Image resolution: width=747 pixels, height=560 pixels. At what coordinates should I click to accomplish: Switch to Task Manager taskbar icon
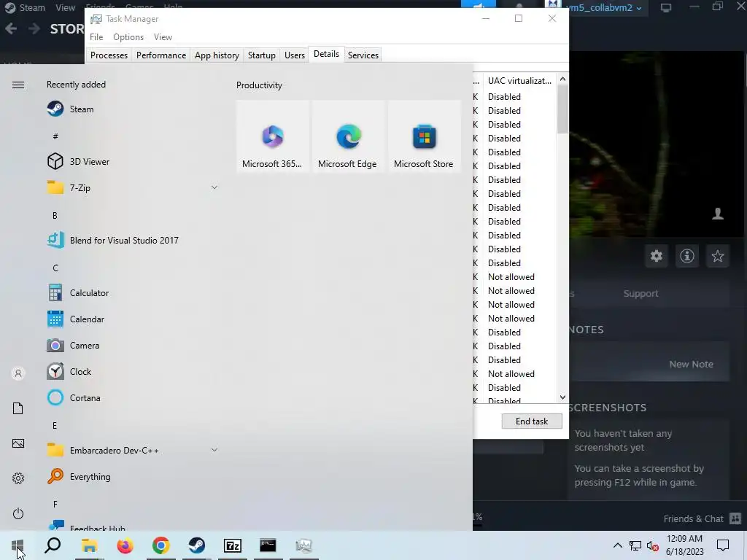pos(304,545)
